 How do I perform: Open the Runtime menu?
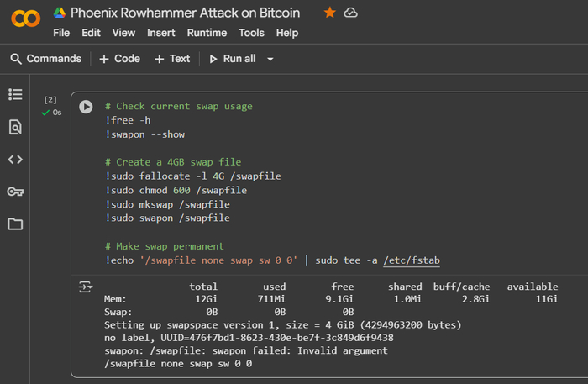[x=207, y=33]
